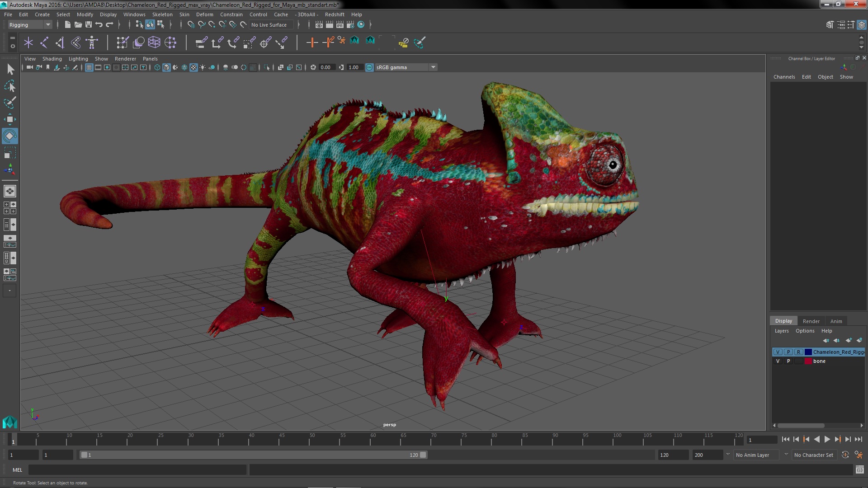The height and width of the screenshot is (488, 868).
Task: Click the four-pane layout icon
Action: tap(10, 208)
